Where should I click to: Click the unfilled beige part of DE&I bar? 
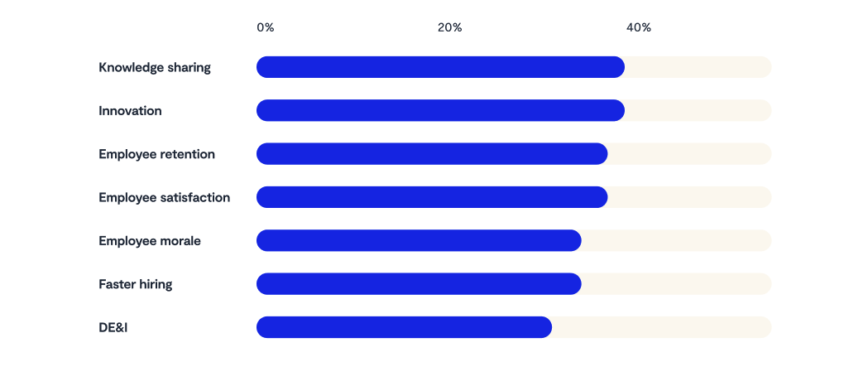pos(662,326)
